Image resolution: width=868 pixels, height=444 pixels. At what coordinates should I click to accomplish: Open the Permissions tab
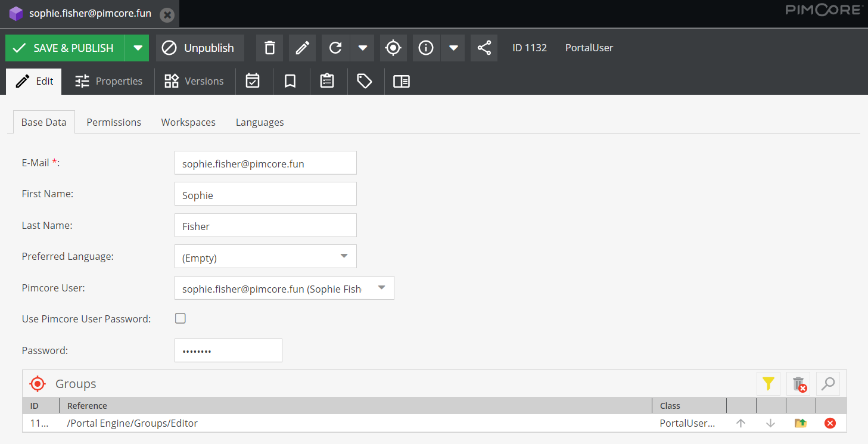(114, 122)
